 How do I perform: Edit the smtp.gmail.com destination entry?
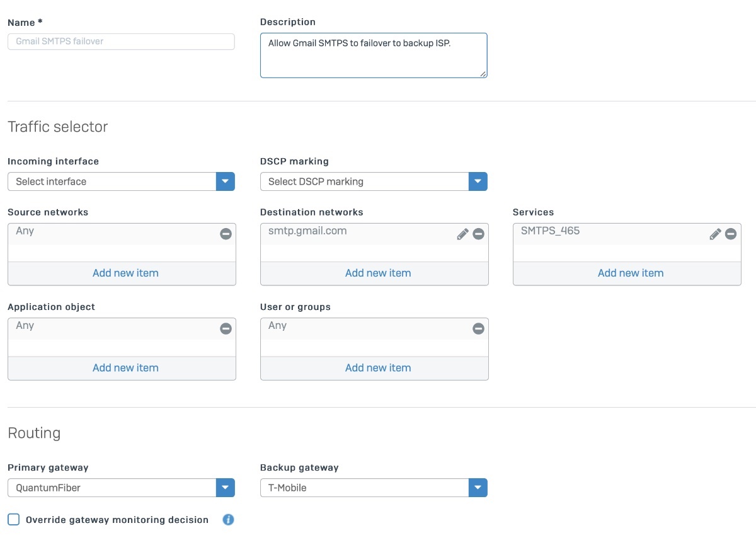462,234
